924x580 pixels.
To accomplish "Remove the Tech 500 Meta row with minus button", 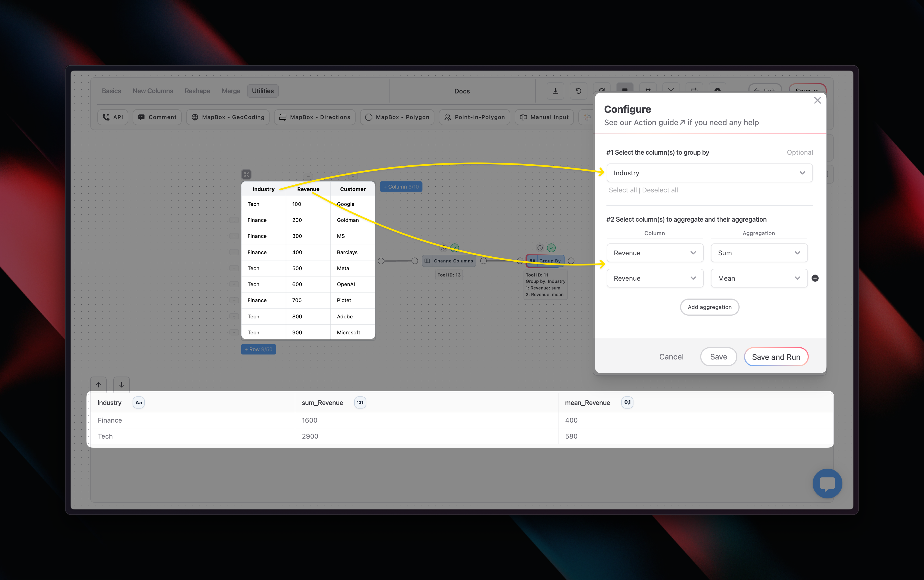I will pos(234,268).
